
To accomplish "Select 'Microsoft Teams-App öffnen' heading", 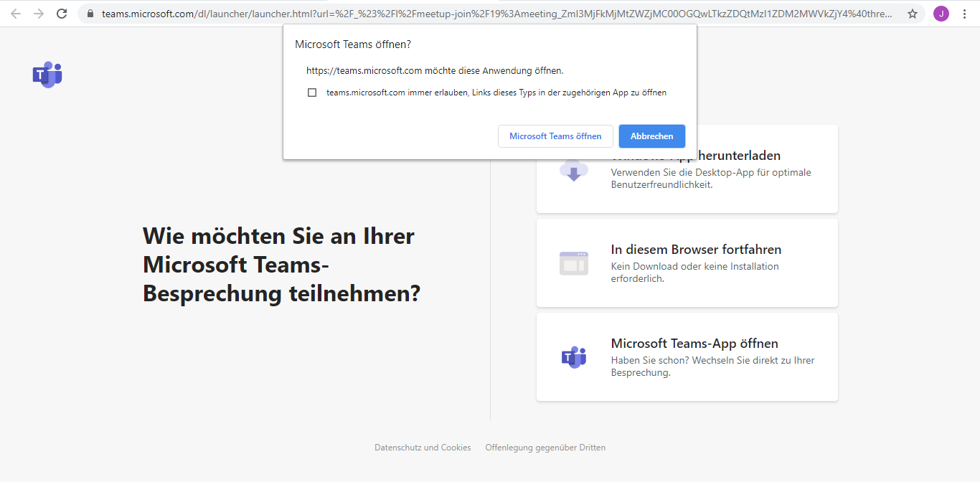I will 694,344.
